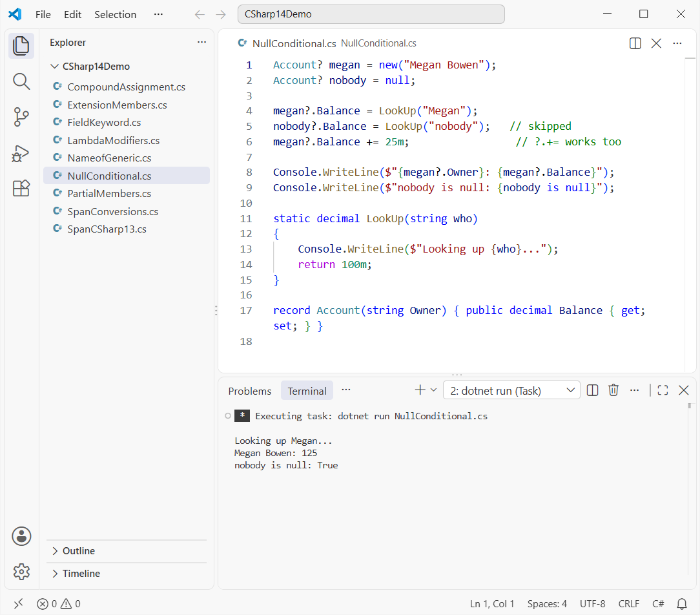Place cursor on line number 11

[246, 218]
